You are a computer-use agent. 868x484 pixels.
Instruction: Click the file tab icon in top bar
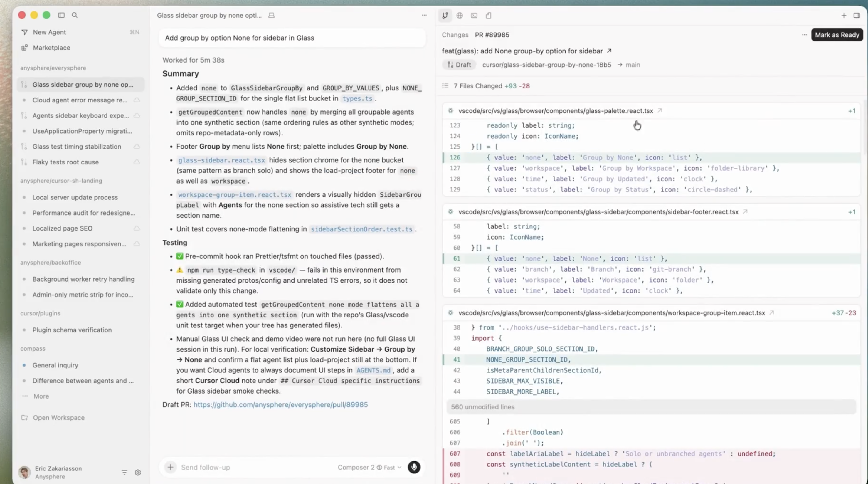[489, 16]
